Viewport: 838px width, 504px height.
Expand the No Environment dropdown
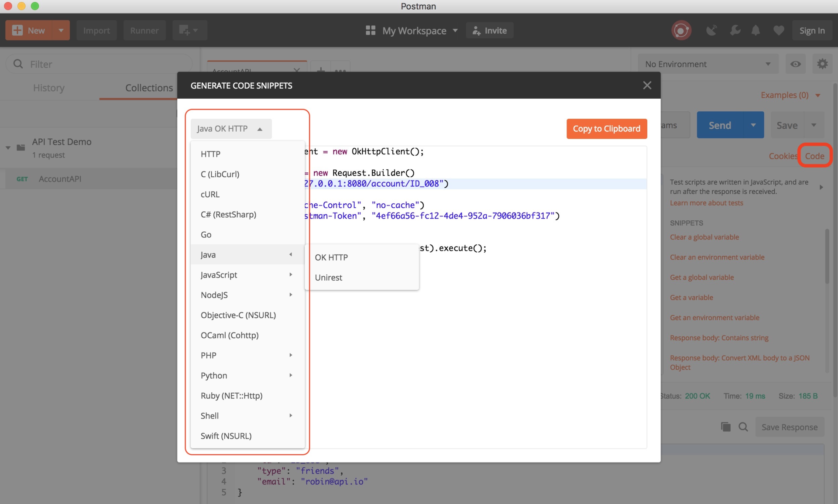707,64
